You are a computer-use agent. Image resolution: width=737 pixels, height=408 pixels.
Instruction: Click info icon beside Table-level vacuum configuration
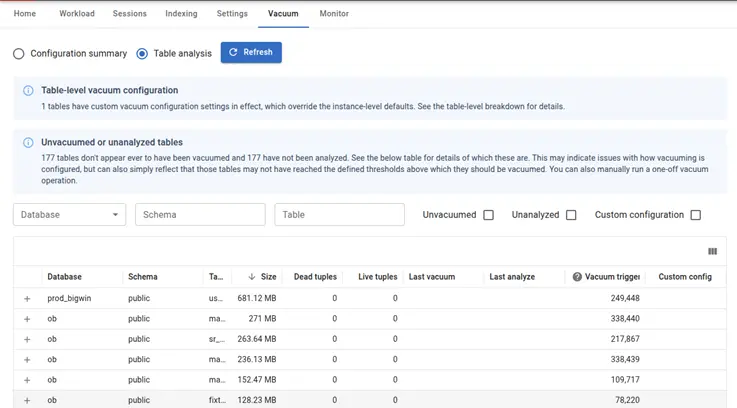(28, 91)
